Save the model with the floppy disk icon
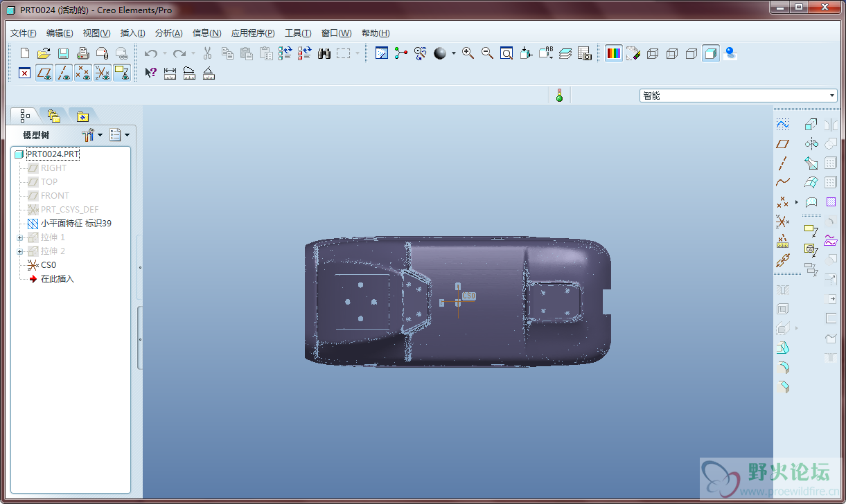Image resolution: width=846 pixels, height=504 pixels. (63, 53)
